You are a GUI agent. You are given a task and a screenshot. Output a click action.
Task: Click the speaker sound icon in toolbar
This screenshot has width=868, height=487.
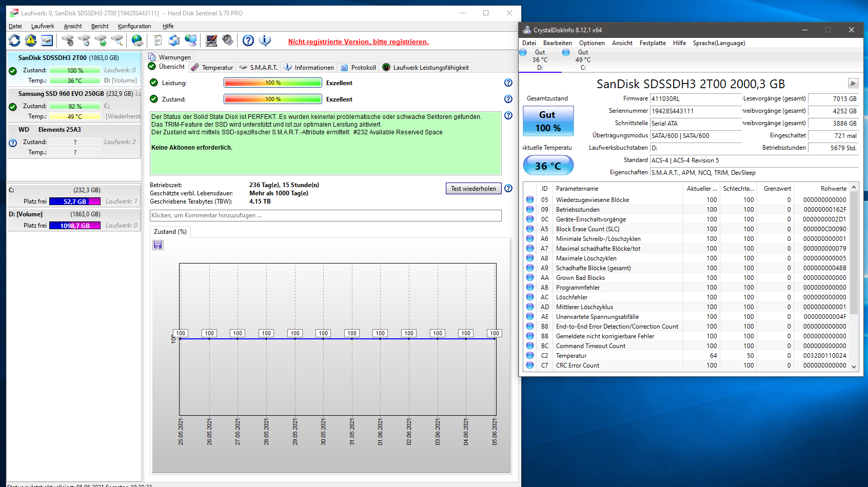point(228,40)
